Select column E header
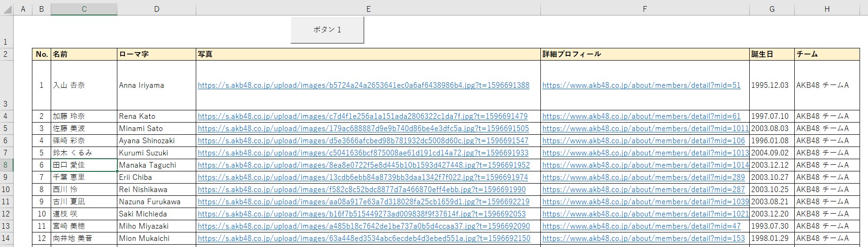 (x=368, y=9)
